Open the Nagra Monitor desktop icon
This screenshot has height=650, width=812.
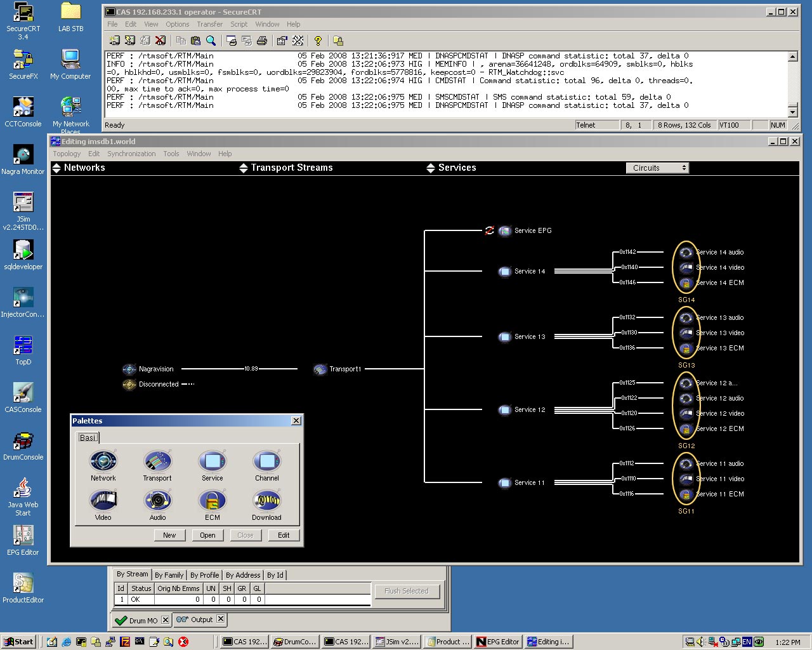(23, 160)
